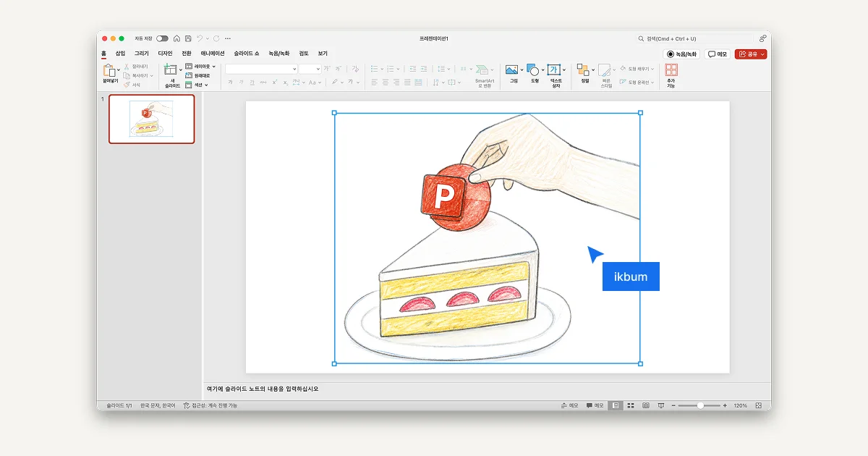Viewport: 868px width, 456px height.
Task: Toggle the AutoSave (자동 저장) switch
Action: (162, 38)
